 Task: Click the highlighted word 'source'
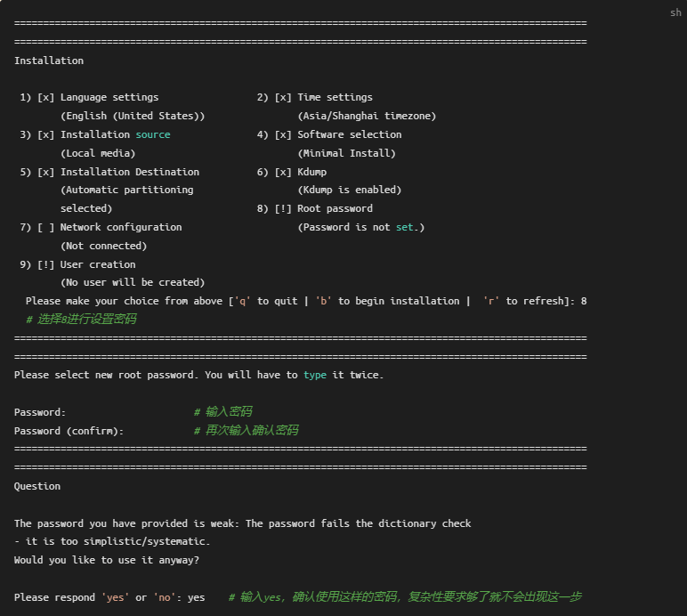[x=152, y=134]
